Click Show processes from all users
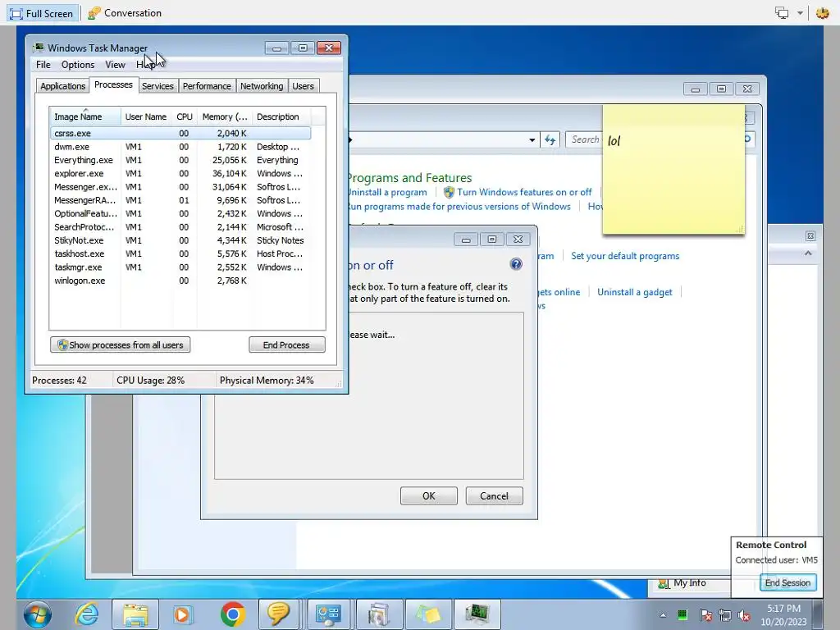840x630 pixels. click(121, 345)
